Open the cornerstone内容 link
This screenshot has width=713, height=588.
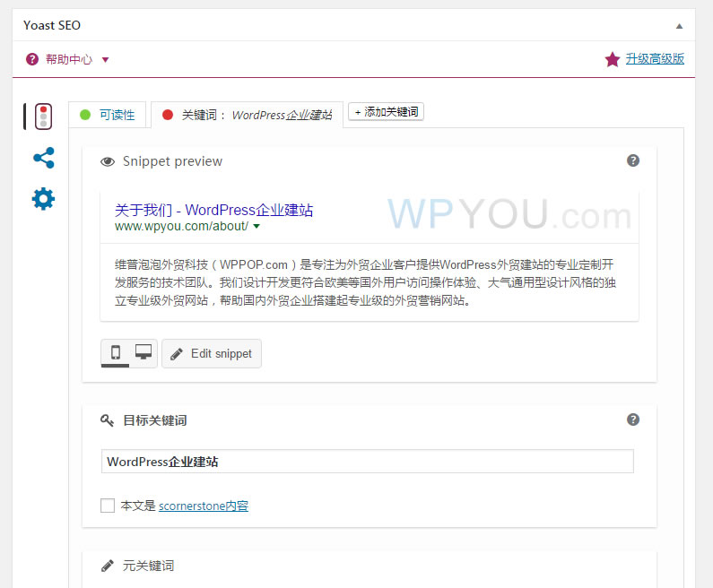(x=204, y=506)
